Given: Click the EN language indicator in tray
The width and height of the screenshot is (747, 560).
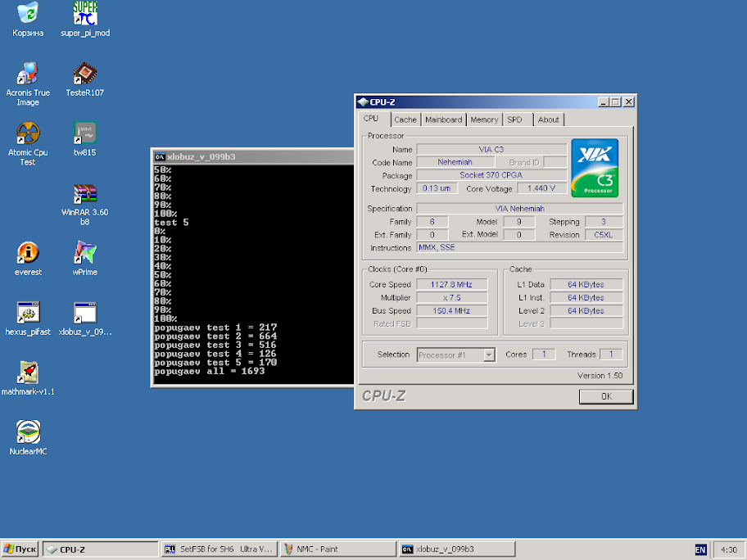Looking at the screenshot, I should [700, 549].
